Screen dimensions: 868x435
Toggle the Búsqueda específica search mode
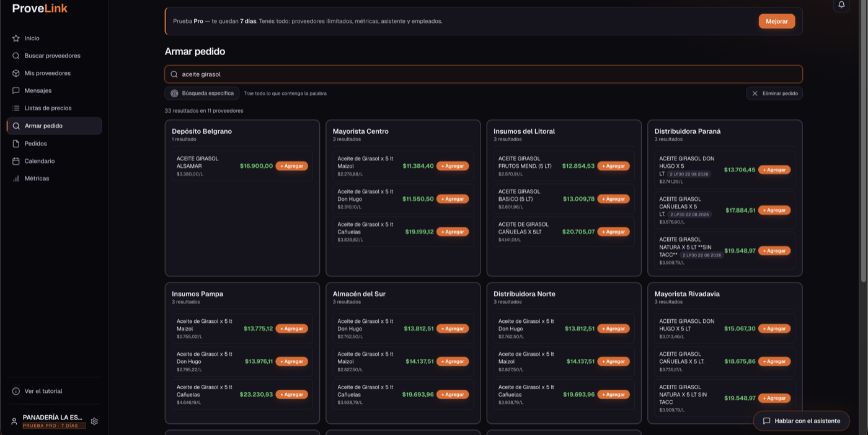click(202, 94)
